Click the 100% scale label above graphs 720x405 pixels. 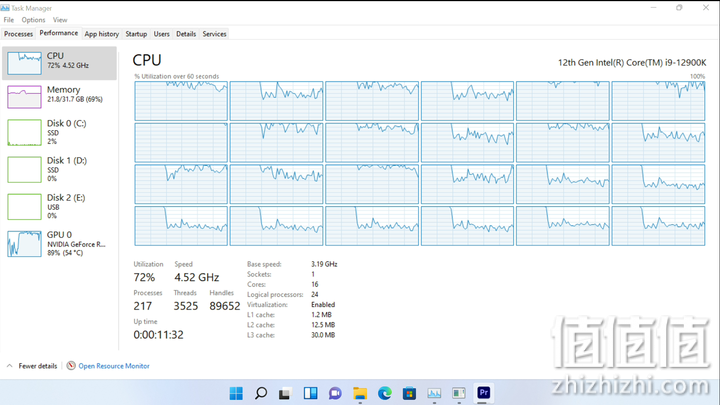point(697,76)
